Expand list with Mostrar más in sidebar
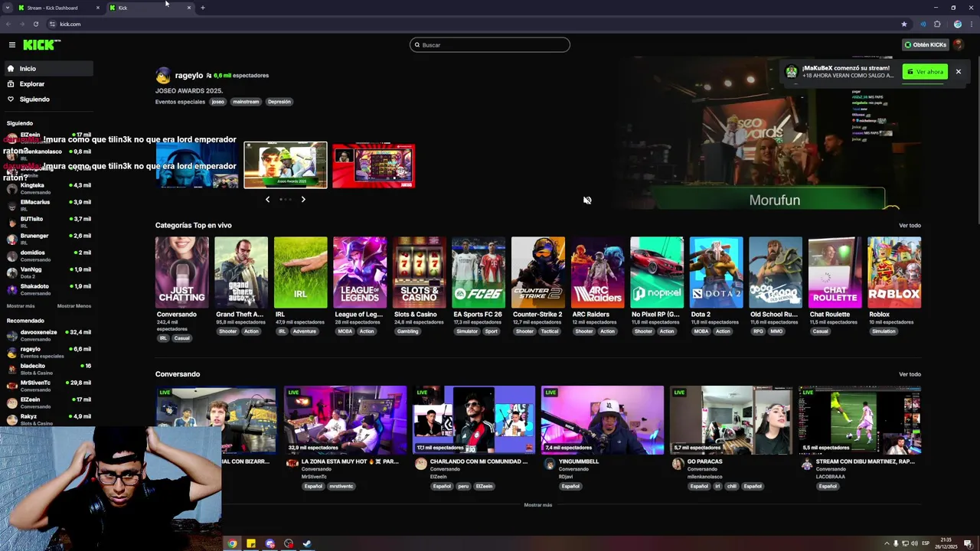980x551 pixels. 21,306
